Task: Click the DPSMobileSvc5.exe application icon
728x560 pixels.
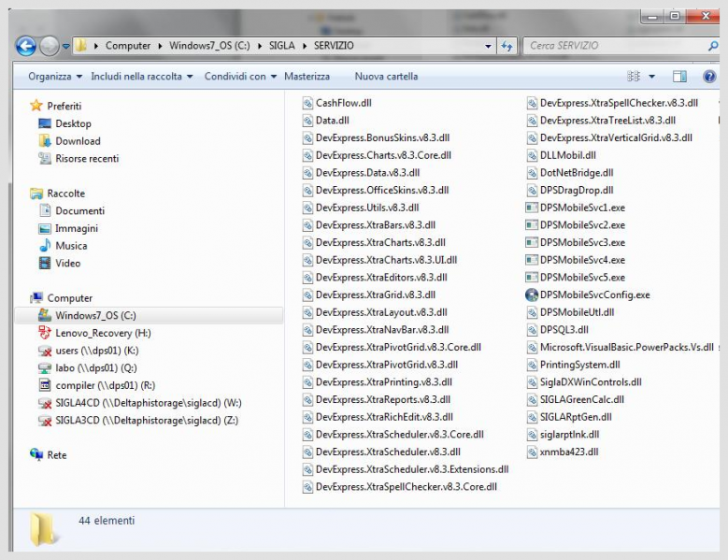Action: pos(532,278)
